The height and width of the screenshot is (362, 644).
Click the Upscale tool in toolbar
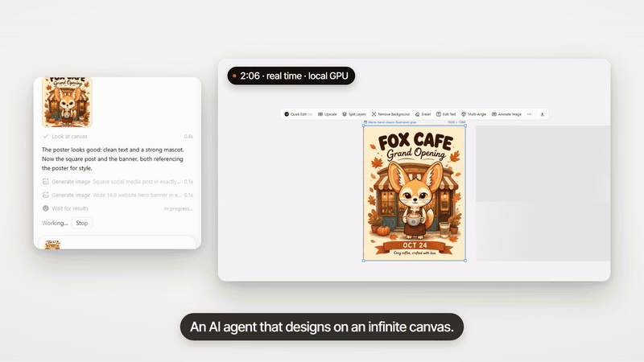[328, 114]
